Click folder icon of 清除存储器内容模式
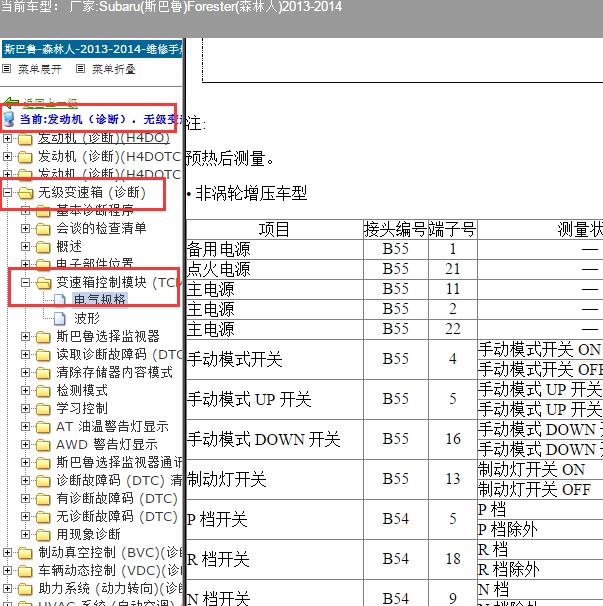The width and height of the screenshot is (603, 606). pos(43,373)
